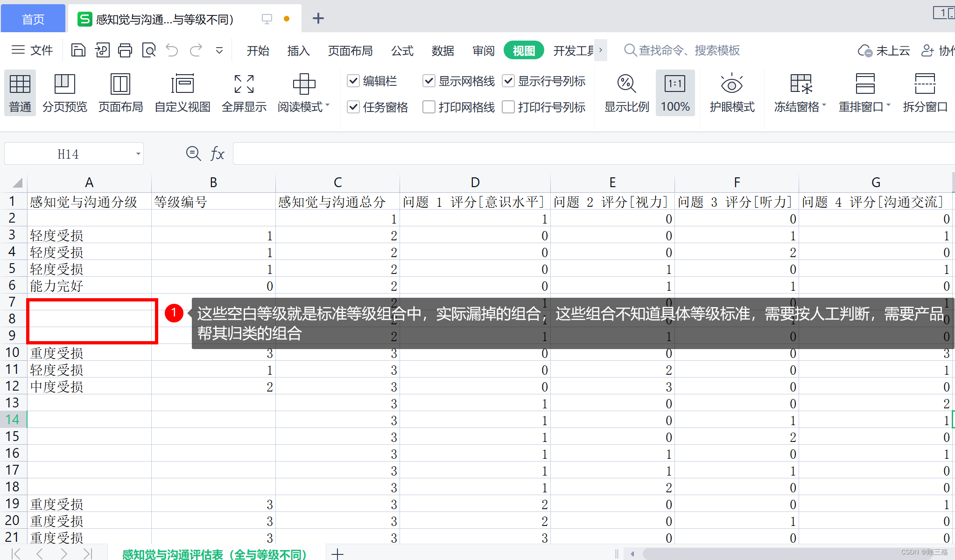Expand the 重排窗口 dropdown arrow

(x=888, y=105)
